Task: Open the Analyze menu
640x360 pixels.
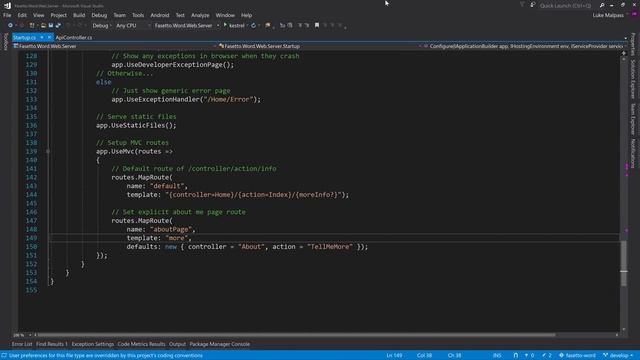Action: pos(200,15)
